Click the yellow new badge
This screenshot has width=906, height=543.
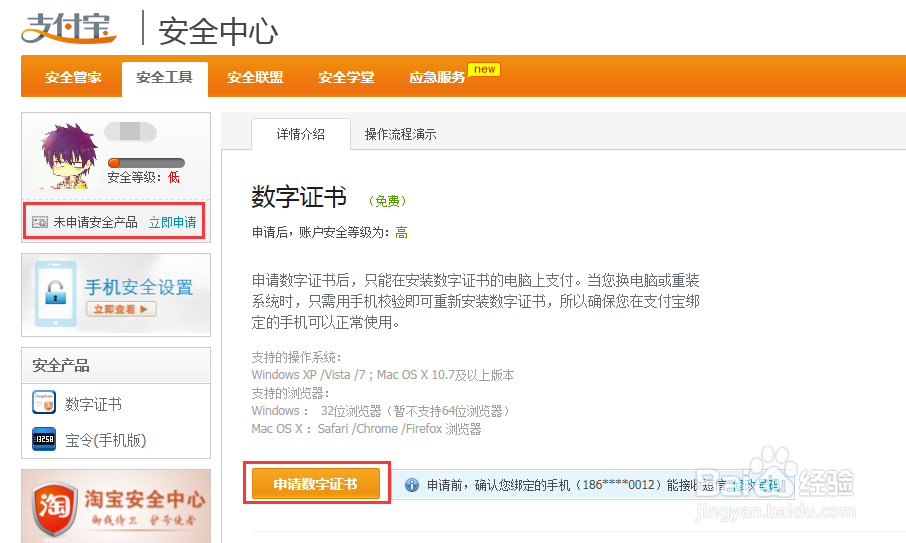(x=484, y=69)
